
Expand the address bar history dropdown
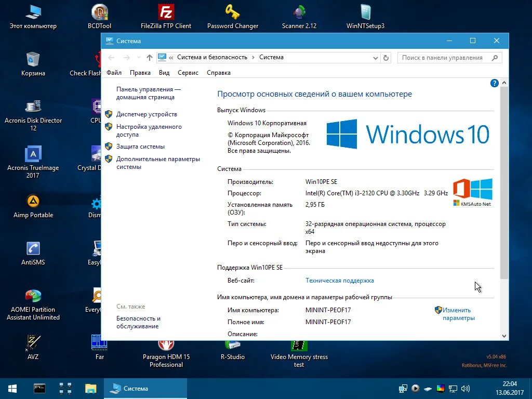coord(375,58)
